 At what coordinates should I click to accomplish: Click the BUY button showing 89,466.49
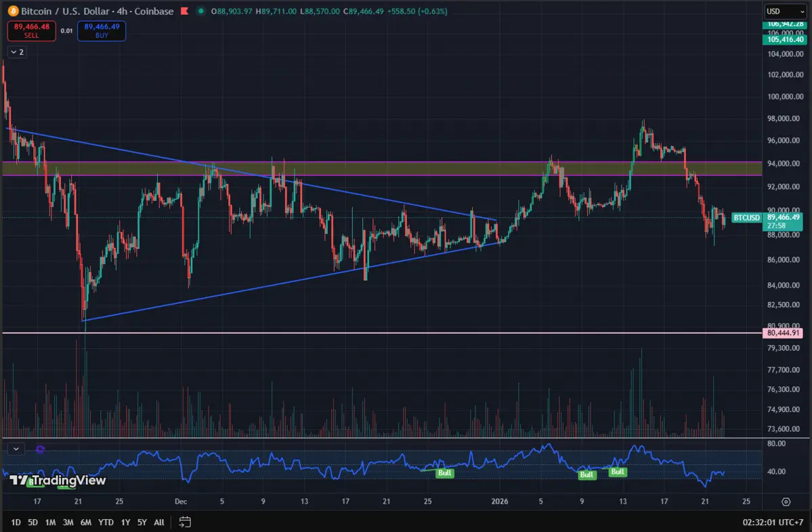tap(101, 30)
